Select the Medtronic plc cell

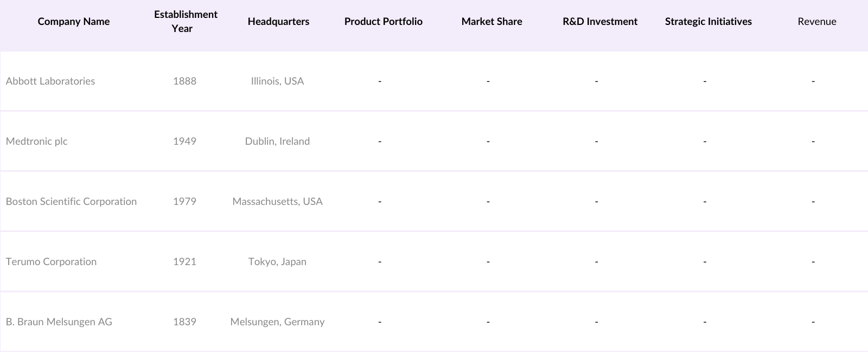pyautogui.click(x=37, y=141)
